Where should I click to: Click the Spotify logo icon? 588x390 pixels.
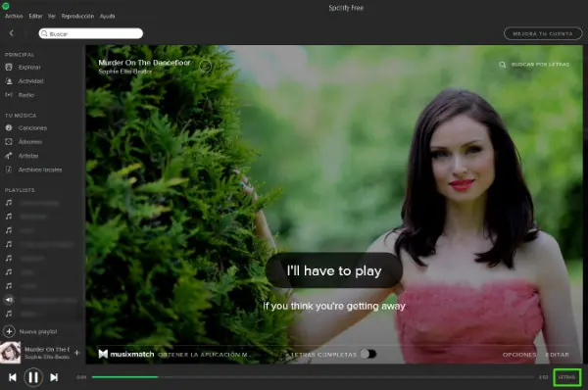(6, 5)
